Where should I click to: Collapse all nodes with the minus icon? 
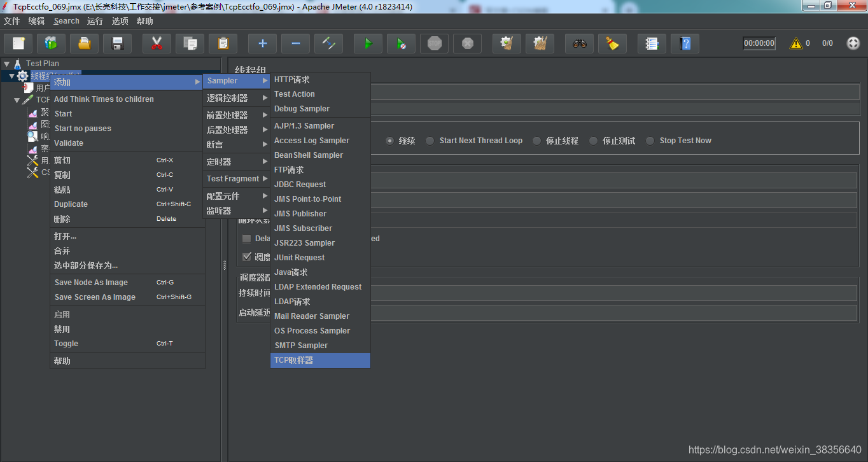pyautogui.click(x=295, y=43)
